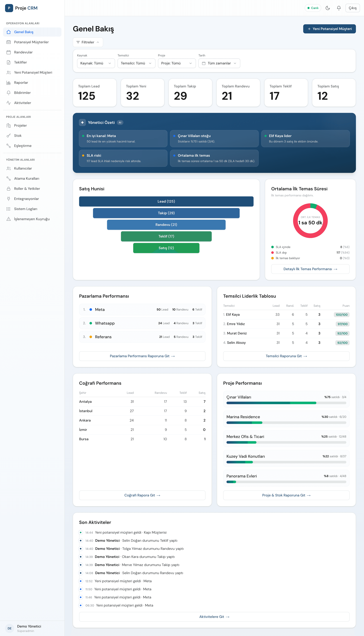Click the Kullanıcılar users icon
Screen dimensions: 364x636
point(8,168)
